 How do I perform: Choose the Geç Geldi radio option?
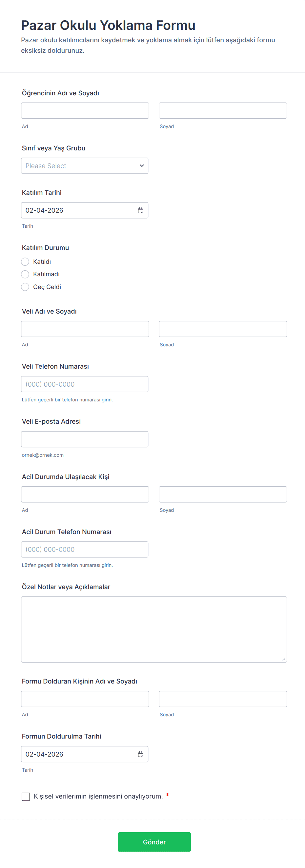pyautogui.click(x=25, y=287)
